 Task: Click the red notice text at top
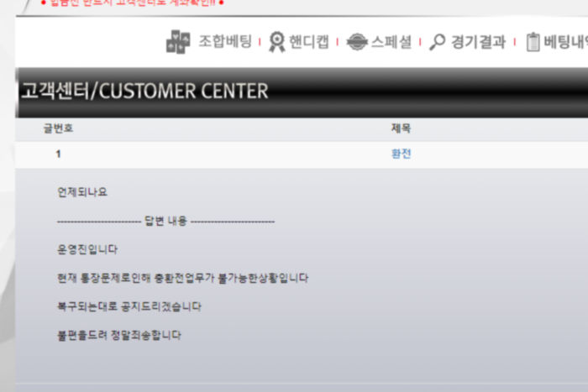tap(132, 3)
